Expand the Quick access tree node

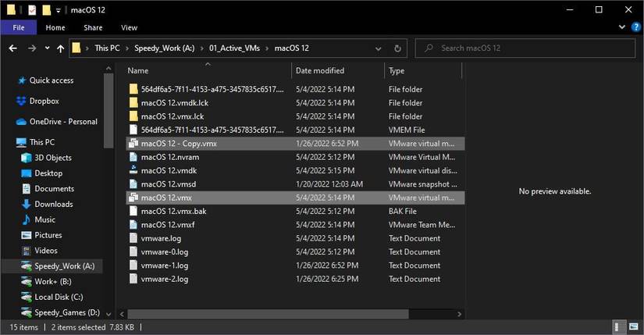[x=9, y=80]
